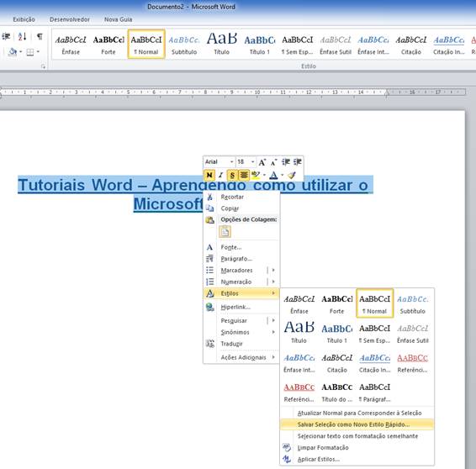
Task: Click Selecionar texto com formatação semelhante
Action: coord(357,436)
